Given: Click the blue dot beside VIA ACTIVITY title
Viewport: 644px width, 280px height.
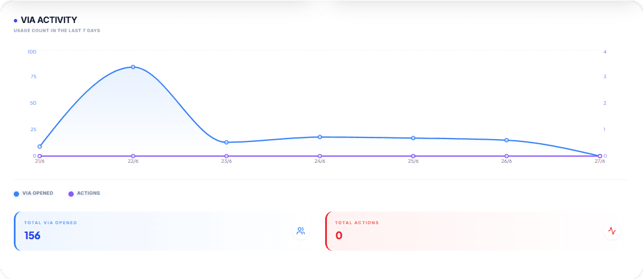Looking at the screenshot, I should (x=16, y=21).
